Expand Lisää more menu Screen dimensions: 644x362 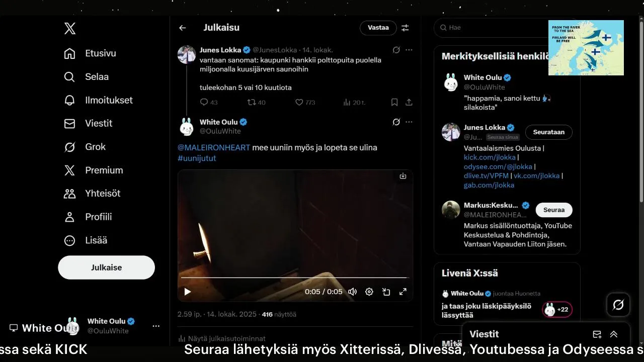[86, 240]
